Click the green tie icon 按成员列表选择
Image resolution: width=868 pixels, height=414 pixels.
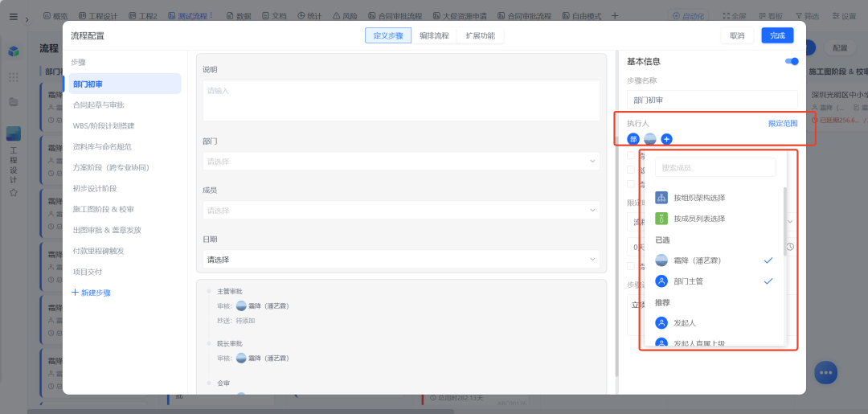click(x=661, y=219)
